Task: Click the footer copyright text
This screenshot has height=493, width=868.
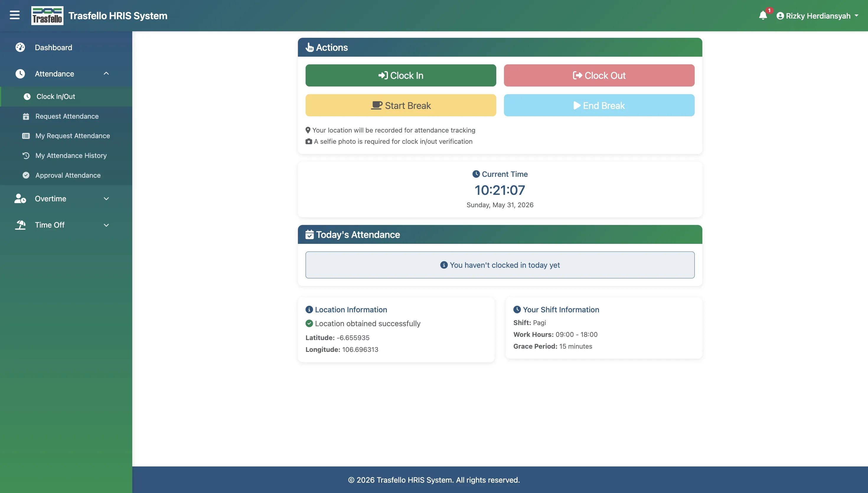Action: click(x=434, y=480)
